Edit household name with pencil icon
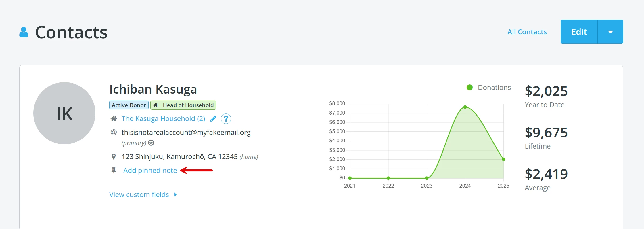Viewport: 644px width, 229px height. (213, 119)
